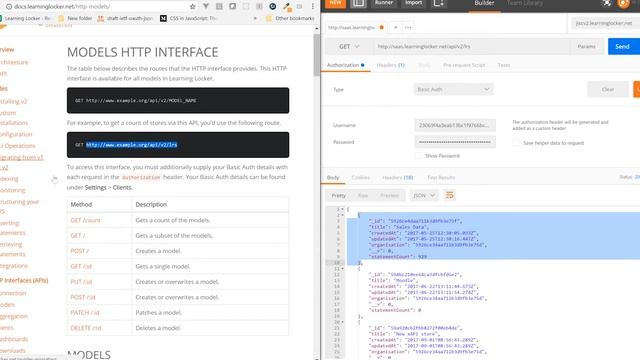Switch response view to Raw

coord(363,196)
